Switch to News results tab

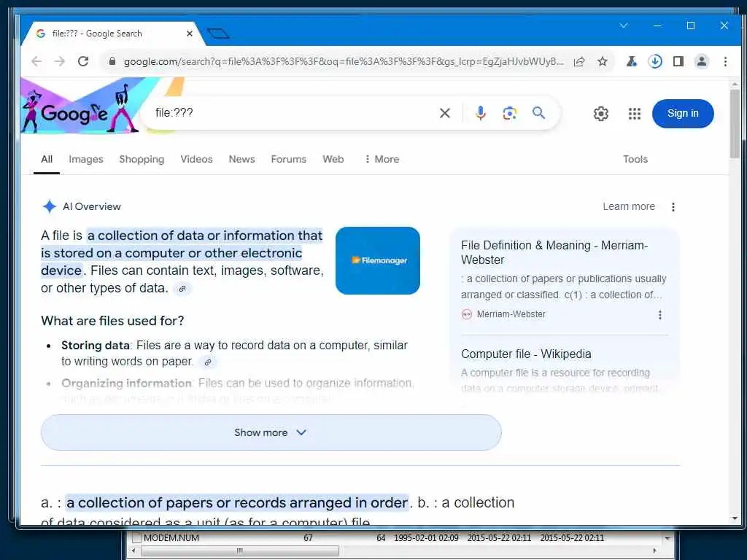coord(241,159)
